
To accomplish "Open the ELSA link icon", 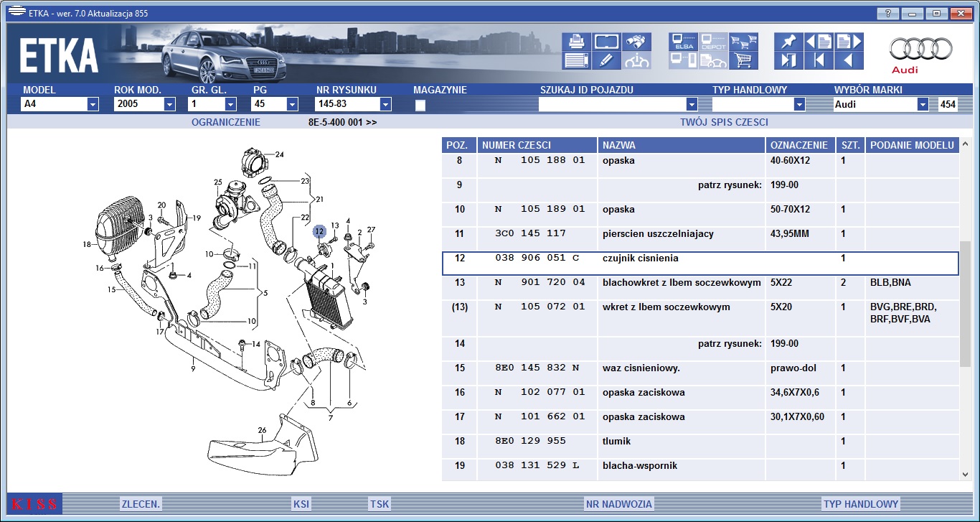I will pos(682,42).
